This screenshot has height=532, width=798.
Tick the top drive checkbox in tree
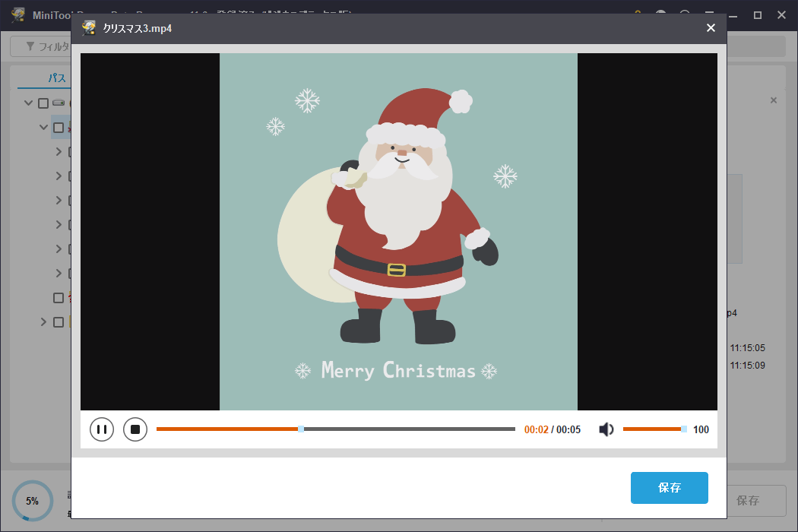coord(43,103)
